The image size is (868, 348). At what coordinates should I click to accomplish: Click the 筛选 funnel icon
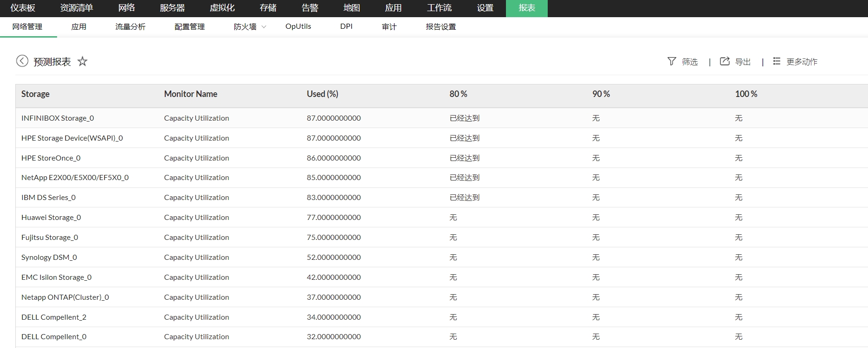pyautogui.click(x=672, y=61)
